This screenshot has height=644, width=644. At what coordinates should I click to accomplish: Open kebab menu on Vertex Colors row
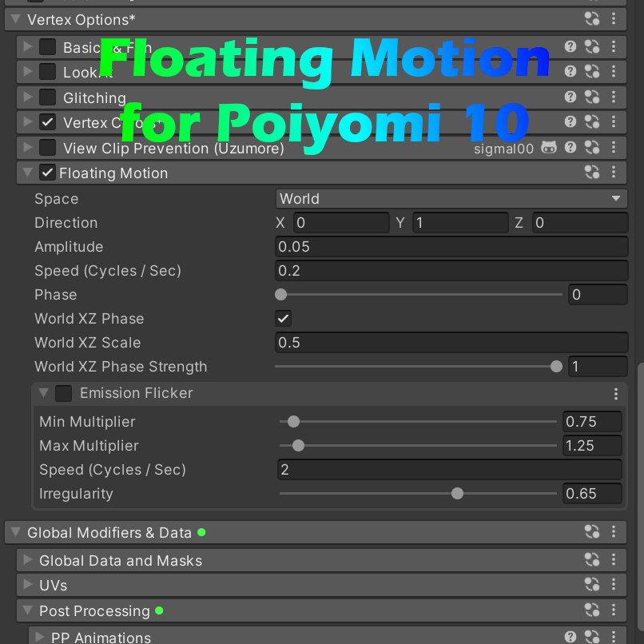point(613,121)
